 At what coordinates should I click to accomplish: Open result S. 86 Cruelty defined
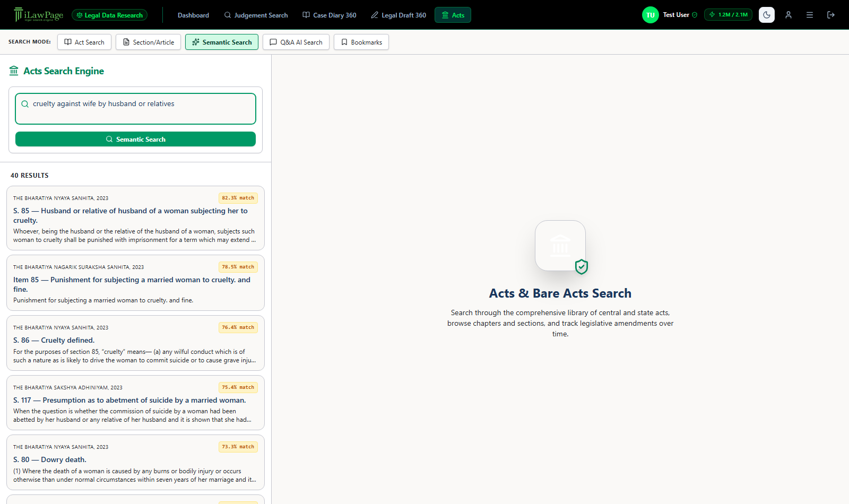pos(135,343)
